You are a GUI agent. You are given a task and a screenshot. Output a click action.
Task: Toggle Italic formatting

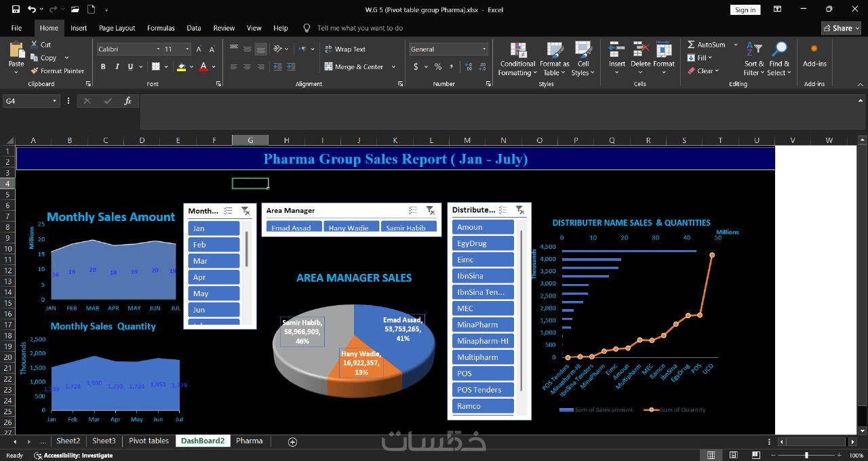[x=117, y=66]
